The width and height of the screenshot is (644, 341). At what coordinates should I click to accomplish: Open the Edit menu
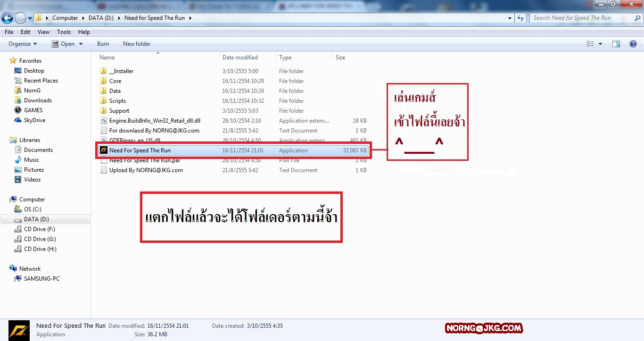[x=25, y=32]
